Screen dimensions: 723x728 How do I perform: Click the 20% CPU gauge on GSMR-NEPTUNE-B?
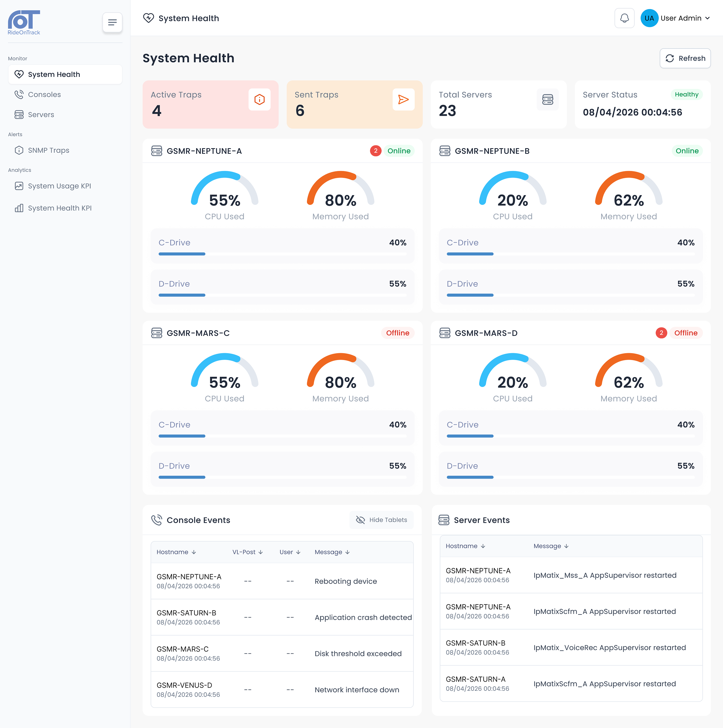[512, 189]
